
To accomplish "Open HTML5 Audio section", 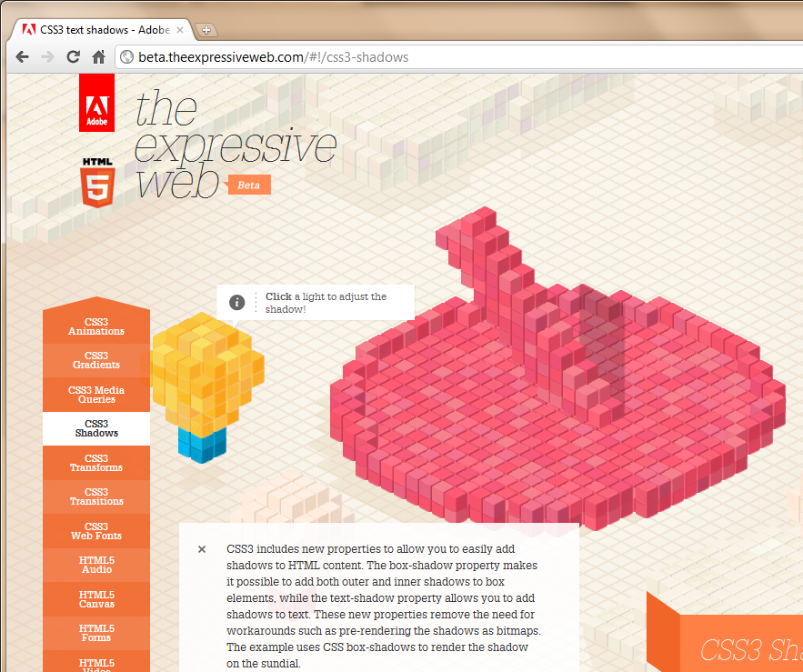I will 96,565.
